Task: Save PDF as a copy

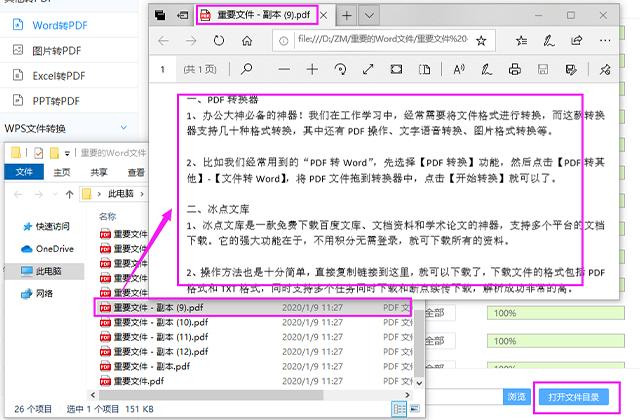Action: pyautogui.click(x=571, y=69)
